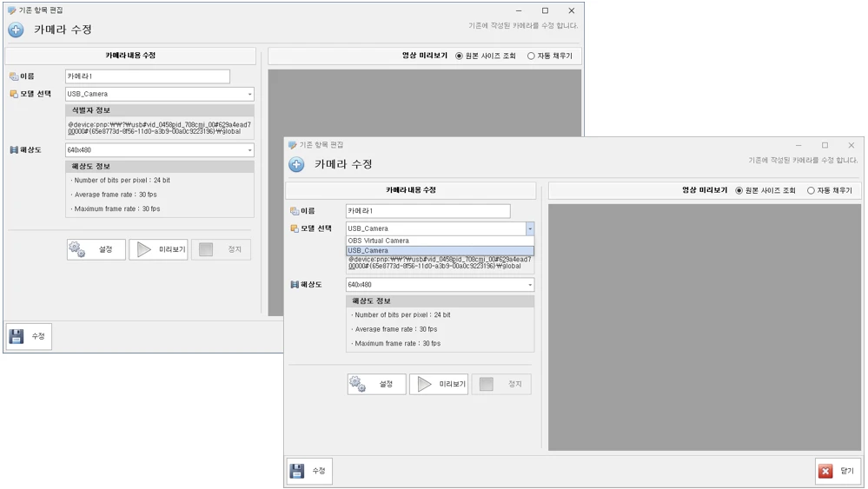Click the floppy disk save icon in the front window

tap(297, 471)
